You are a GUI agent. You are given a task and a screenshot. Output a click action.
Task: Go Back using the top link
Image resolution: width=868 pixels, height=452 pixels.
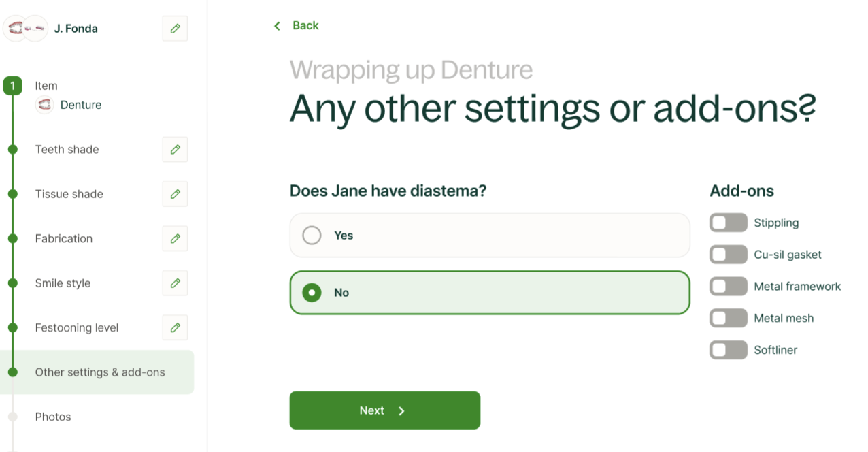point(297,26)
